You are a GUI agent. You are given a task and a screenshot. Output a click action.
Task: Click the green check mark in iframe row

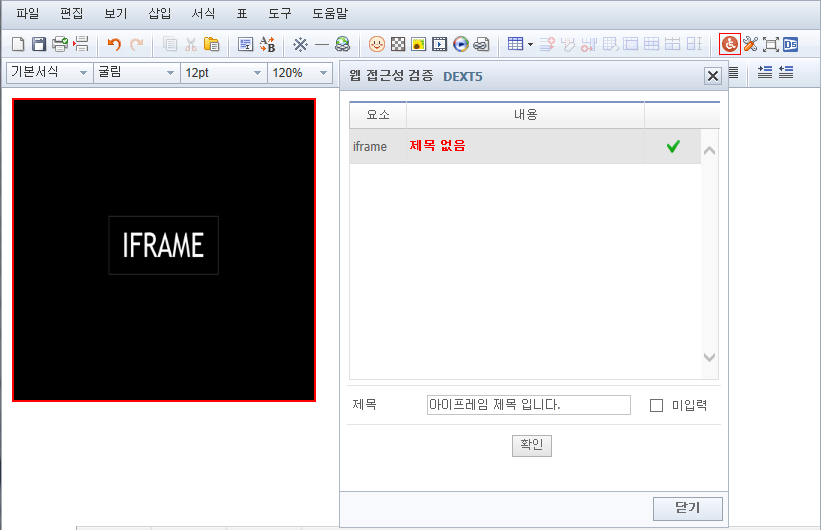coord(673,146)
